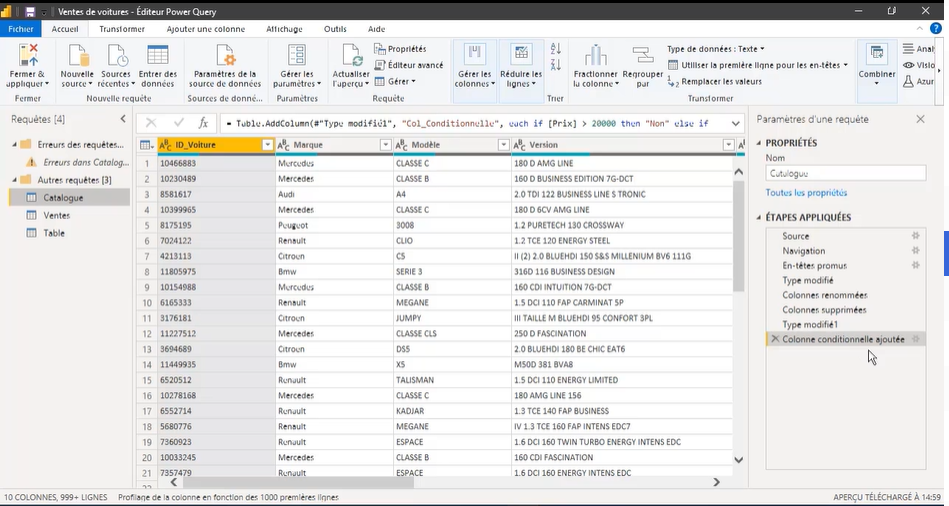Expand the formula bar chevron
The image size is (949, 506).
click(x=735, y=123)
